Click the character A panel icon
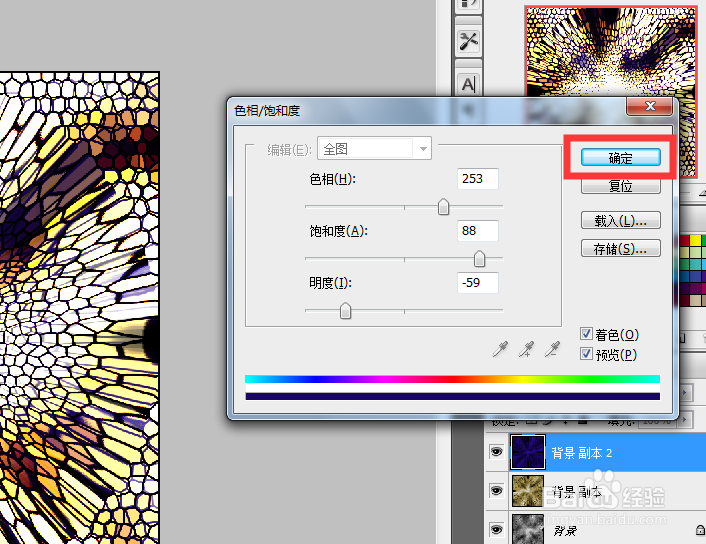 [x=468, y=84]
